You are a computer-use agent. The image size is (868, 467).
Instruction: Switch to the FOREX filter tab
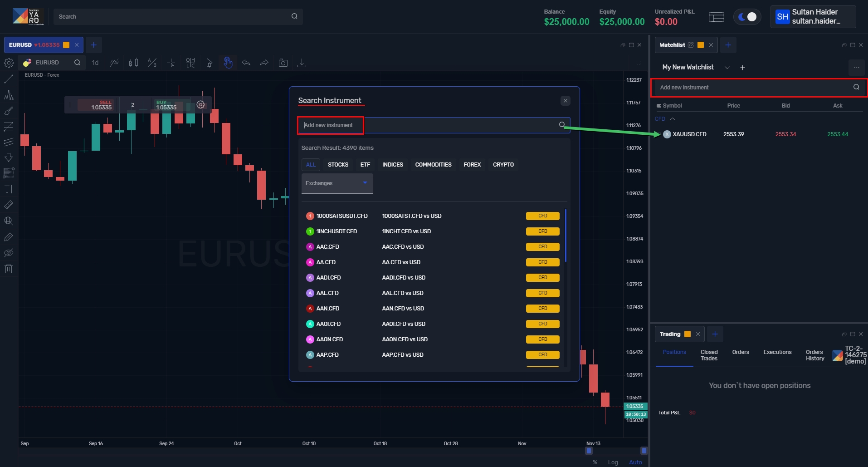coord(472,165)
